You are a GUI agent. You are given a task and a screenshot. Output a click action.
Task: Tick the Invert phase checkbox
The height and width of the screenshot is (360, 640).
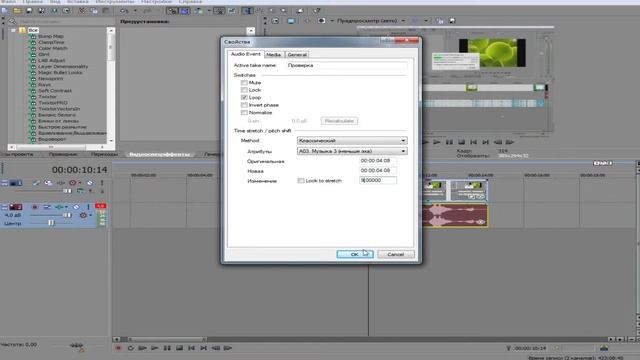[x=244, y=105]
